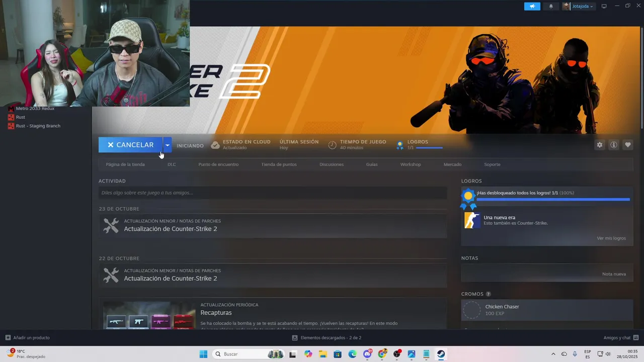Click the blue achievement badge icon
Screen dimensions: 644x362
468,199
